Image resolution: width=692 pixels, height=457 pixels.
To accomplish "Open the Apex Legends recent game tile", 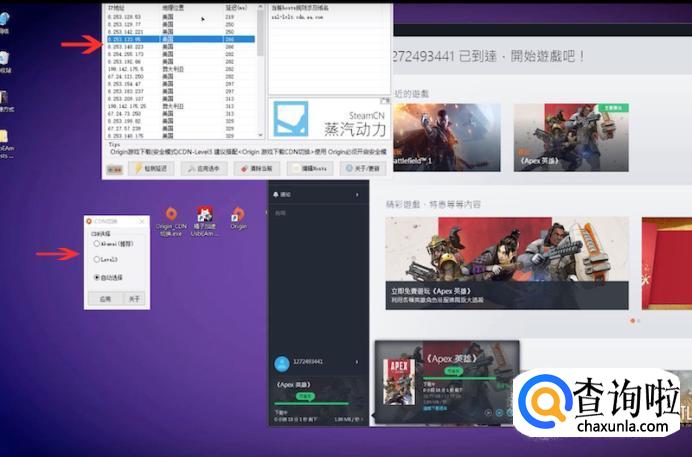I will [x=571, y=138].
